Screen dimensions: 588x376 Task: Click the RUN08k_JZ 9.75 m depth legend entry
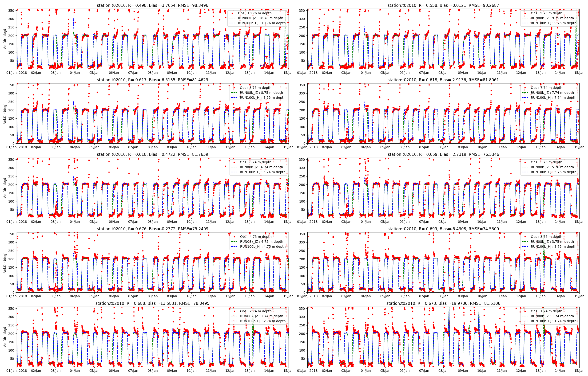(x=552, y=18)
